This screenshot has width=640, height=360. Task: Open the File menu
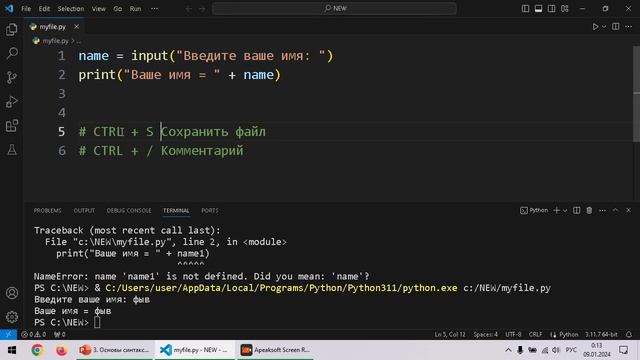point(26,9)
